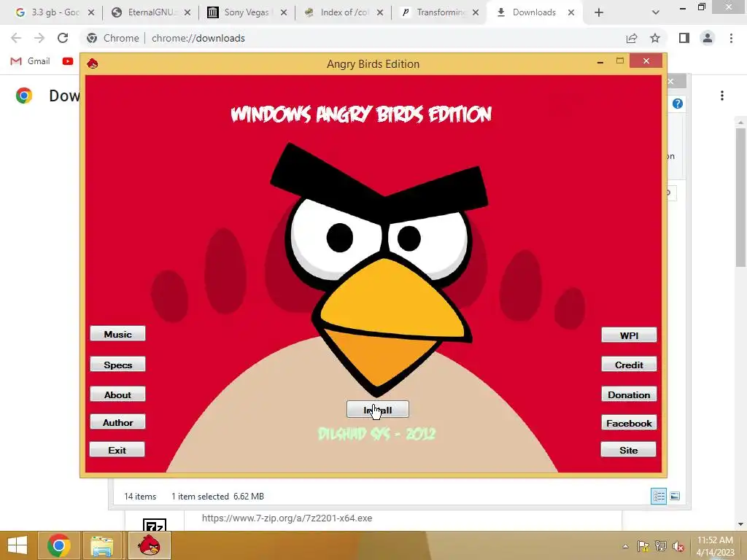Bookmark this page with the star icon
The height and width of the screenshot is (560, 747).
tap(655, 38)
